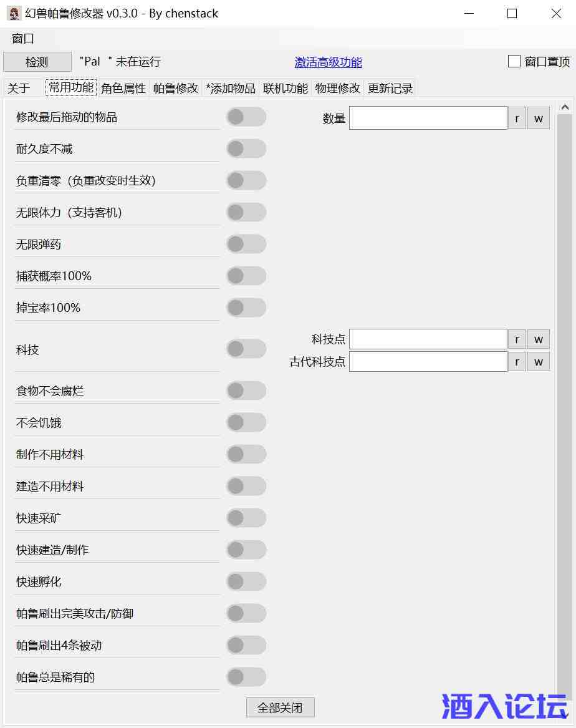This screenshot has height=728, width=576.
Task: Click the scrollbar up arrow
Action: pyautogui.click(x=565, y=107)
